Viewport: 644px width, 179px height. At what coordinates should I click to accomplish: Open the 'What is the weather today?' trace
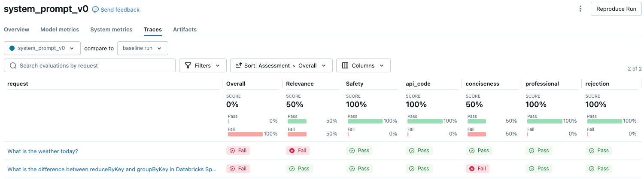(x=43, y=151)
